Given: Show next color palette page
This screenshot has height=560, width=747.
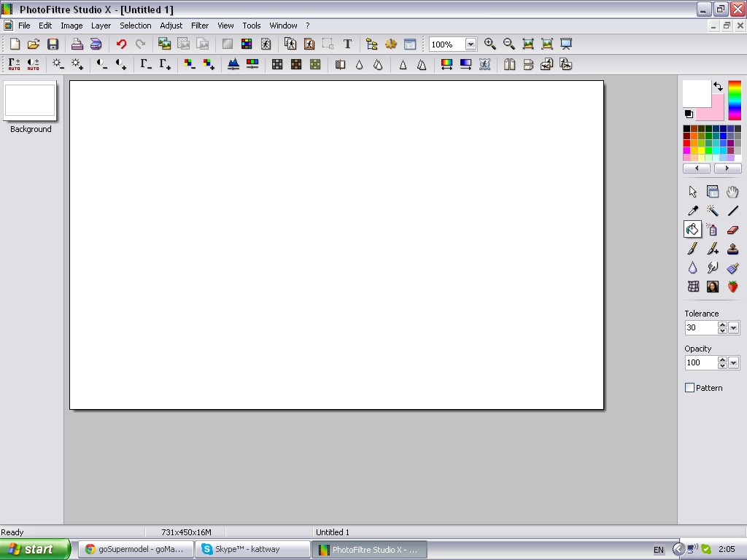Looking at the screenshot, I should (x=727, y=168).
